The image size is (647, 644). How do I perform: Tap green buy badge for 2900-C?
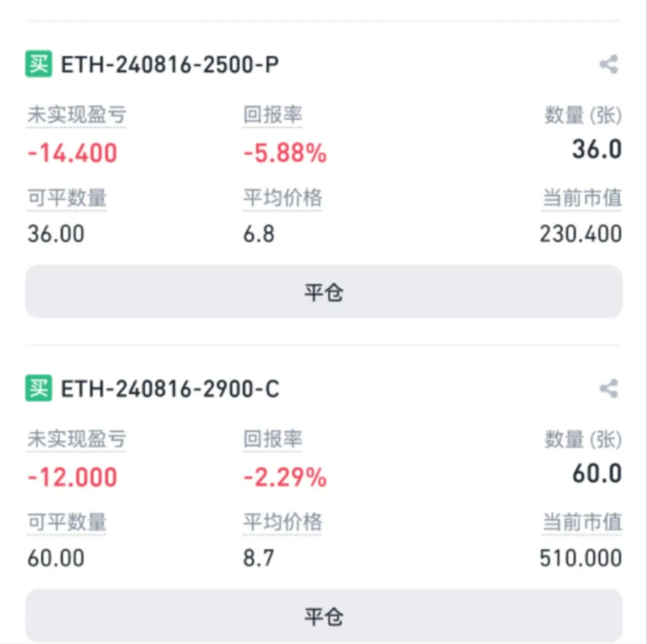39,388
